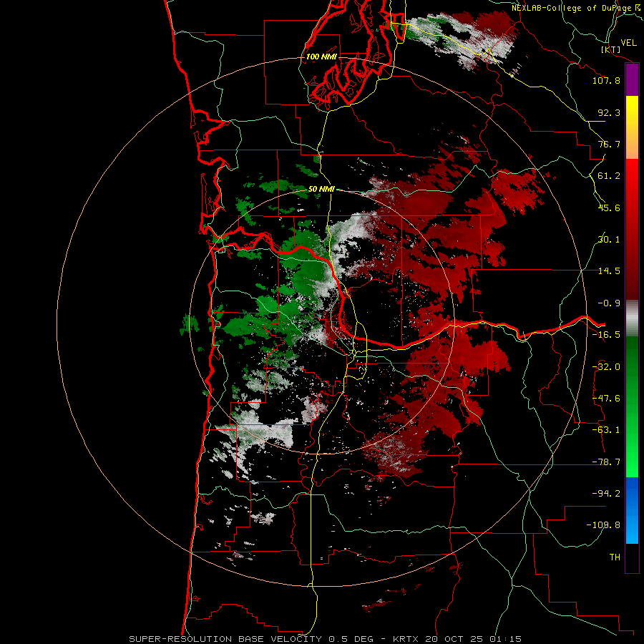Click the -94.2 velocity scale value
Viewport: 644px width, 644px height.
pyautogui.click(x=606, y=493)
